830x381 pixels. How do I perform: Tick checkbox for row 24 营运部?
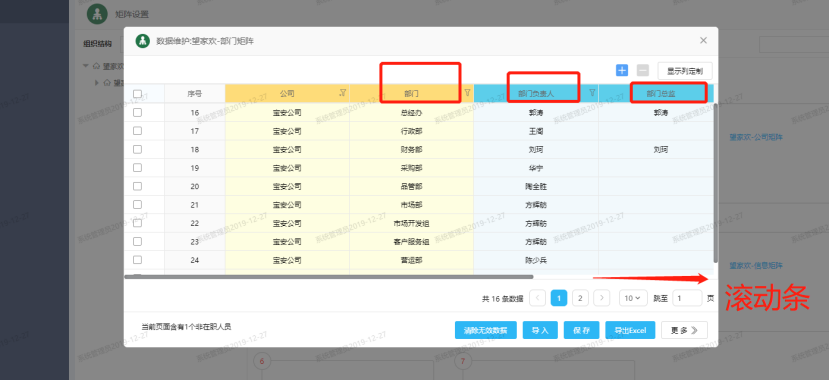pos(138,260)
